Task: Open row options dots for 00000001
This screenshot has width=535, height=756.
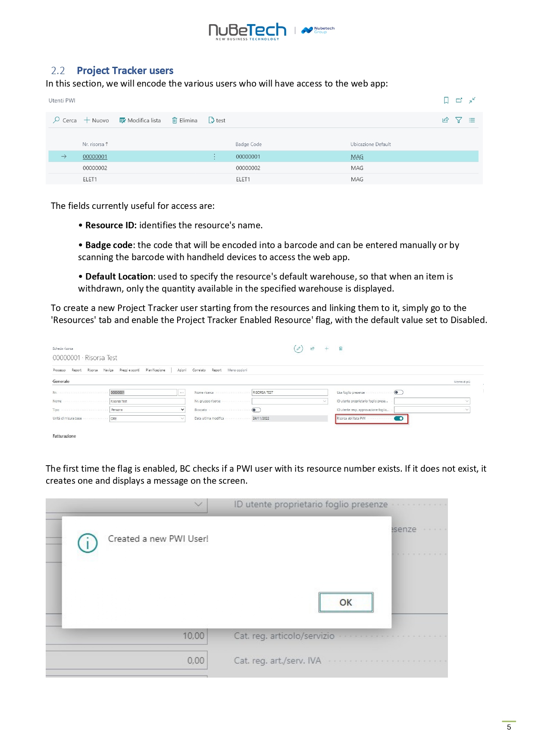Action: click(215, 157)
